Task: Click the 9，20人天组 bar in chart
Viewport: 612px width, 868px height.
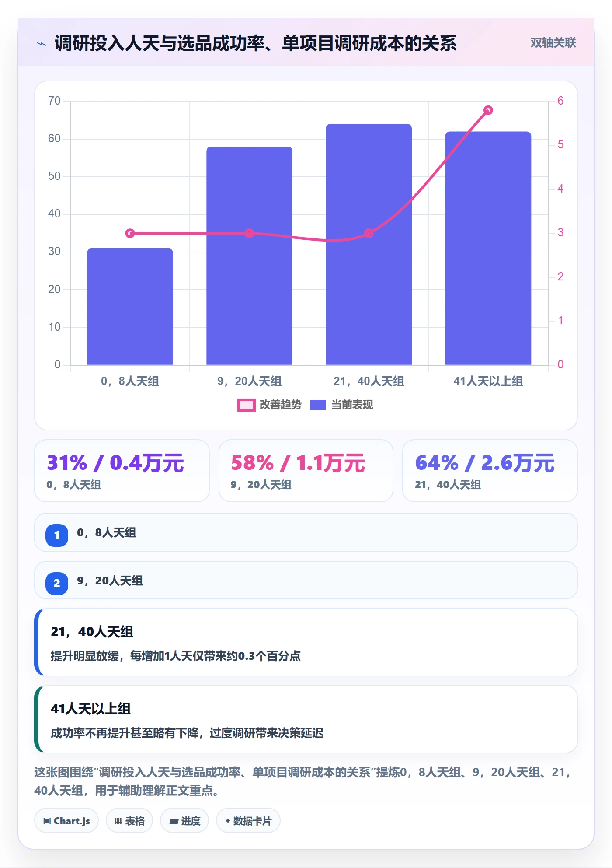Action: (249, 255)
